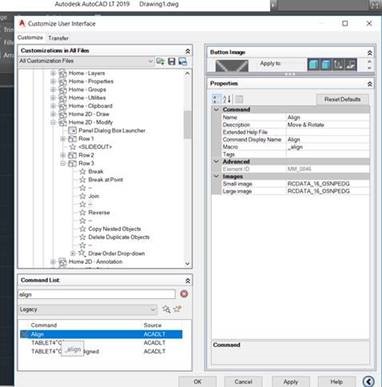Select the Customize tab
The image size is (382, 387).
point(30,38)
